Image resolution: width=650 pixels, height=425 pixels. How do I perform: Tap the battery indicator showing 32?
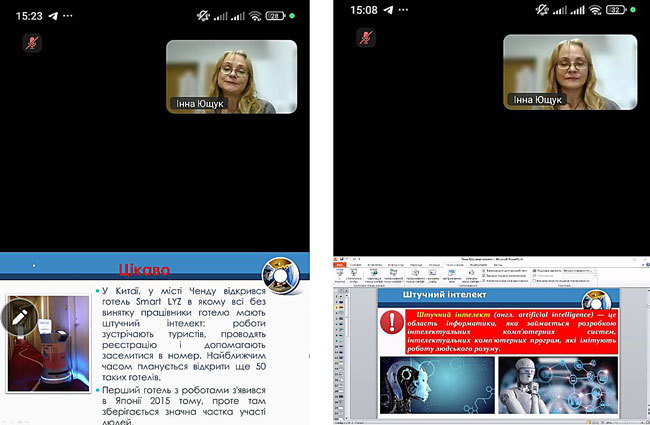coord(615,11)
